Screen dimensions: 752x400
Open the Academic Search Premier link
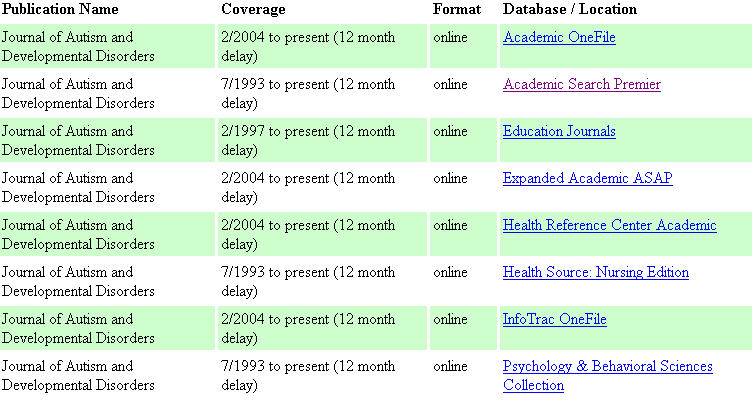click(x=582, y=84)
